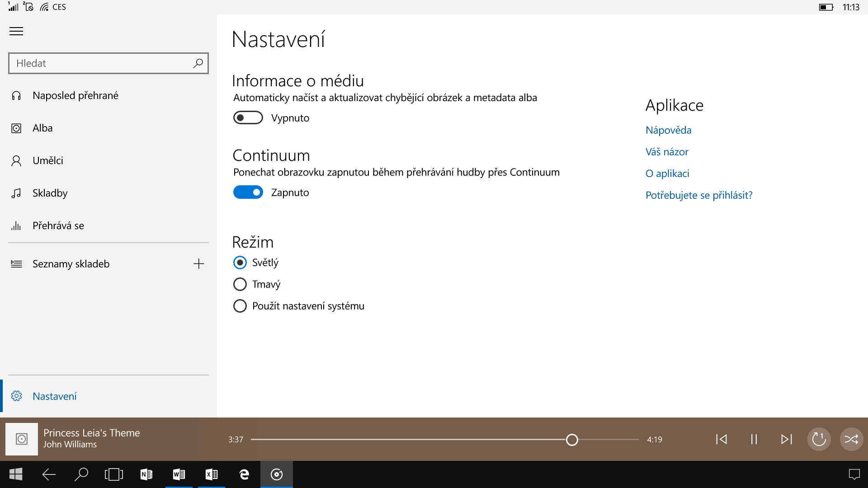Screen dimensions: 868x488
Task: Open the Alba section
Action: point(42,128)
